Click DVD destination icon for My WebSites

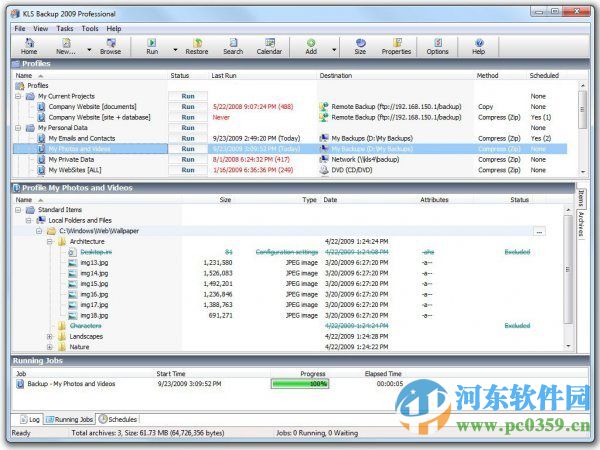click(324, 170)
